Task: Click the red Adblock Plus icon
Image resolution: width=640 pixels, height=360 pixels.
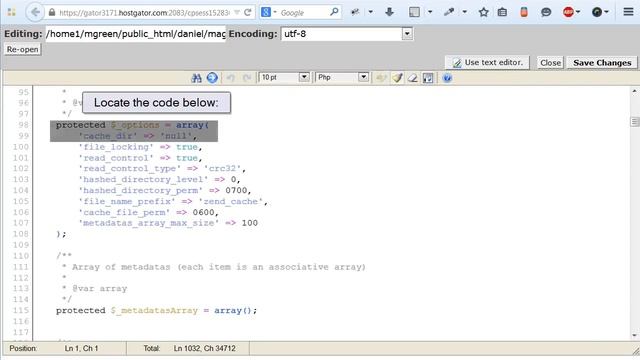Action: point(568,12)
